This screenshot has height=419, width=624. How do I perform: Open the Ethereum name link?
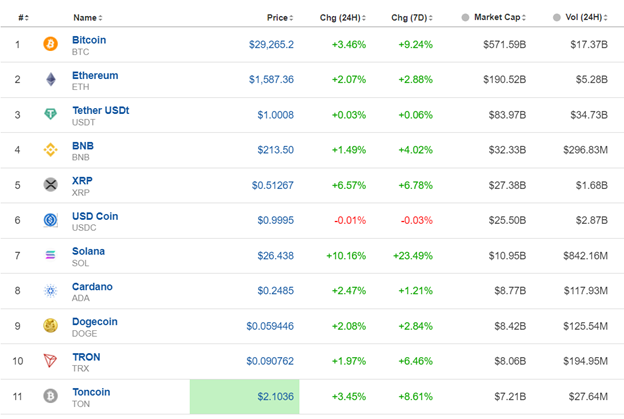(95, 75)
